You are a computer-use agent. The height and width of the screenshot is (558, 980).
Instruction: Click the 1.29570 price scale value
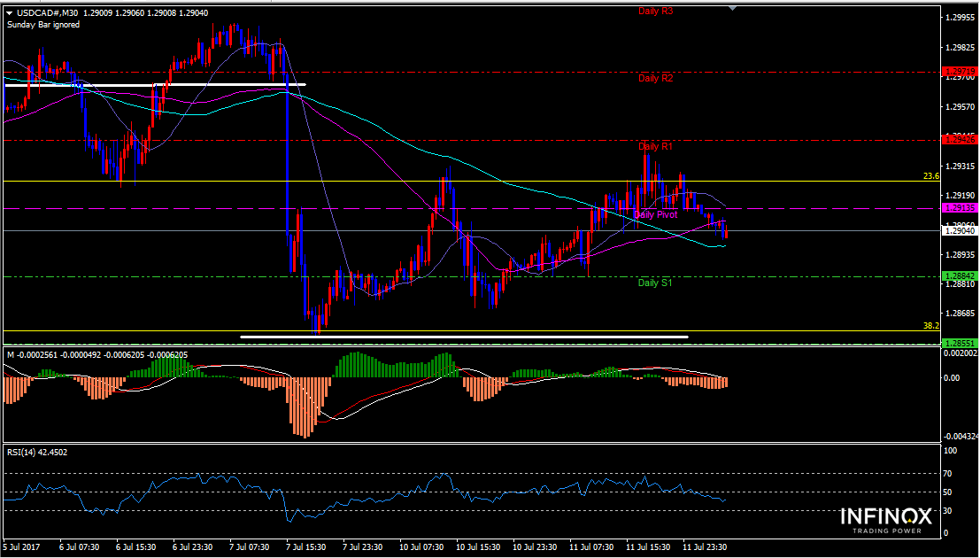(x=961, y=107)
